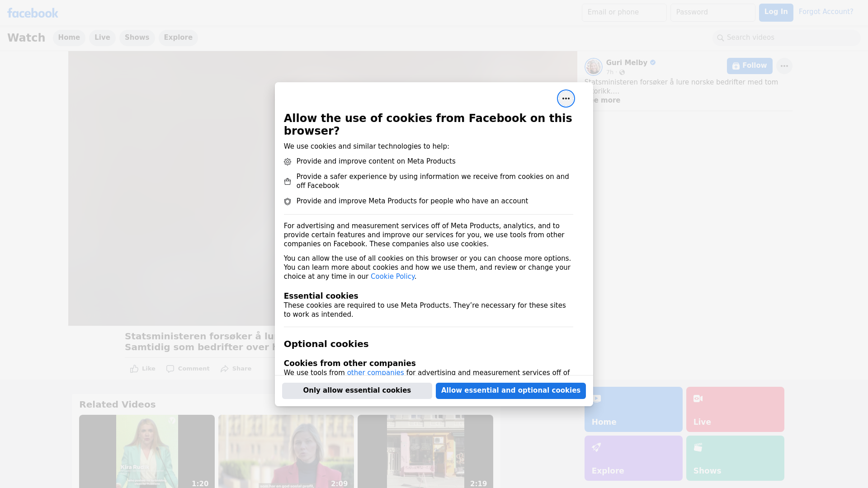Open the blue Home tile
This screenshot has width=868, height=488.
(x=633, y=409)
